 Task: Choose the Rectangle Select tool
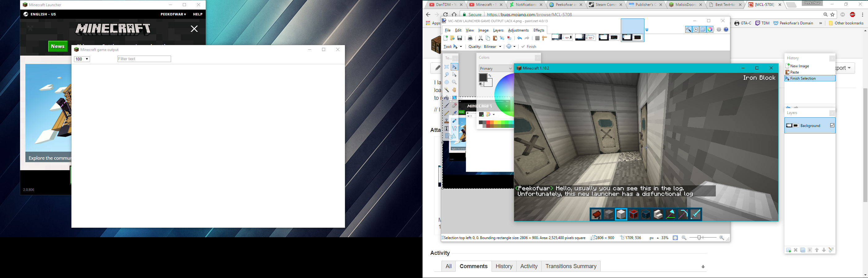(x=447, y=67)
